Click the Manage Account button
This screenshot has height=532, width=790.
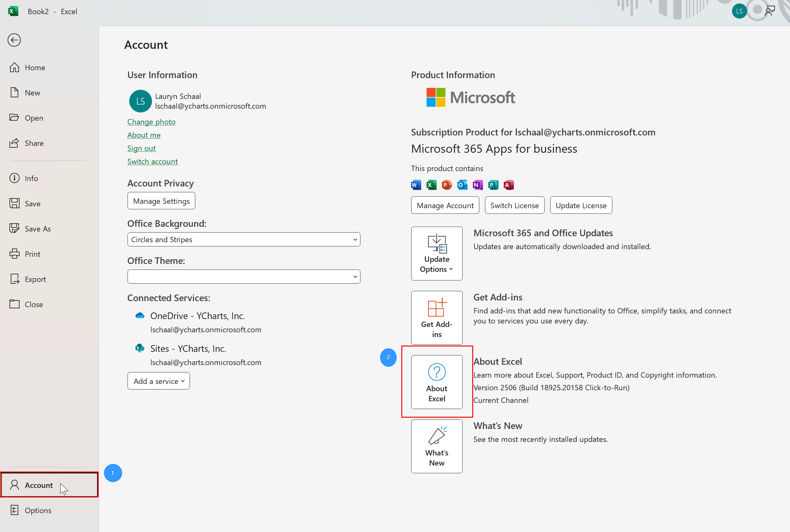click(445, 205)
